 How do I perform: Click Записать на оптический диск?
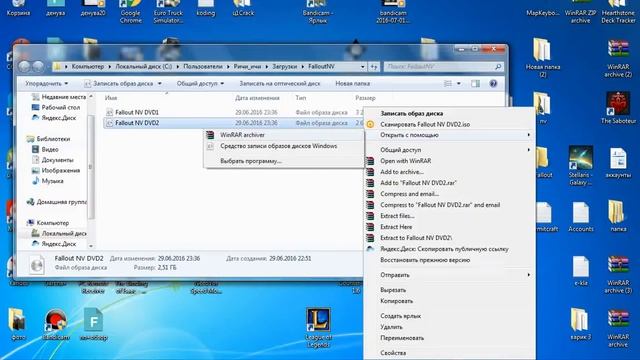click(x=280, y=83)
